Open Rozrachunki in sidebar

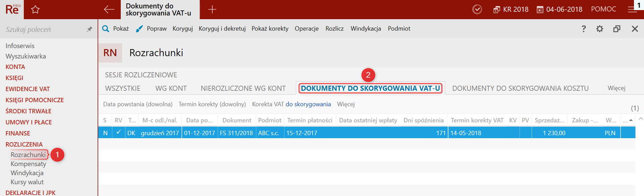tap(28, 155)
